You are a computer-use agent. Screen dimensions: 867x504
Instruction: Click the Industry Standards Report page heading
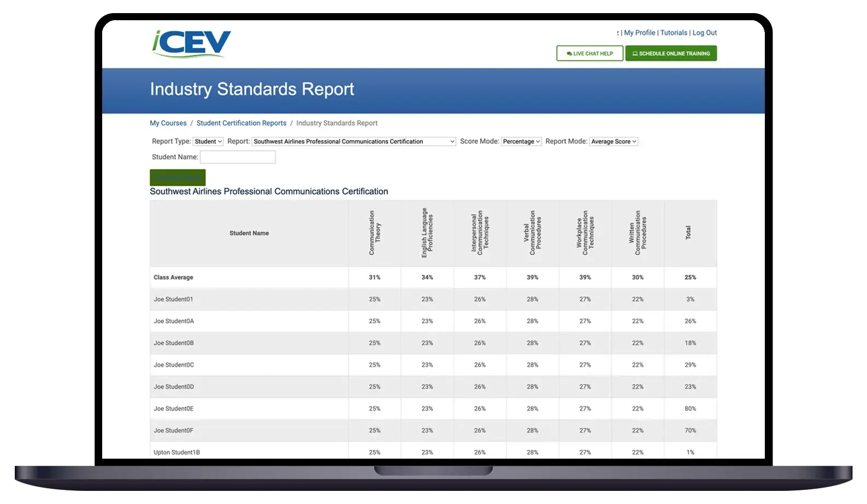[x=252, y=89]
